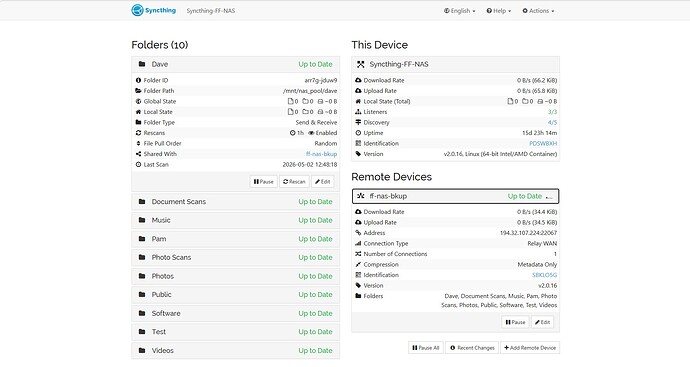This screenshot has width=690, height=367.
Task: Click the Document Scans folder icon
Action: click(142, 201)
